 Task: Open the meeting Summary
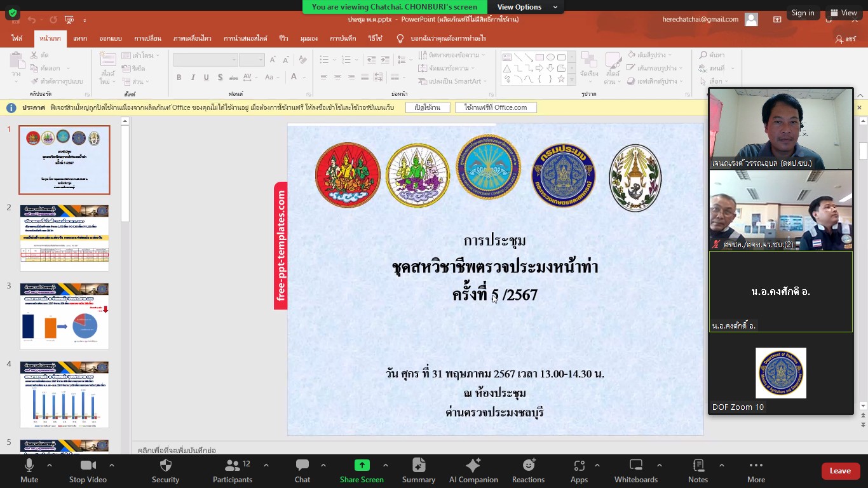(x=419, y=471)
